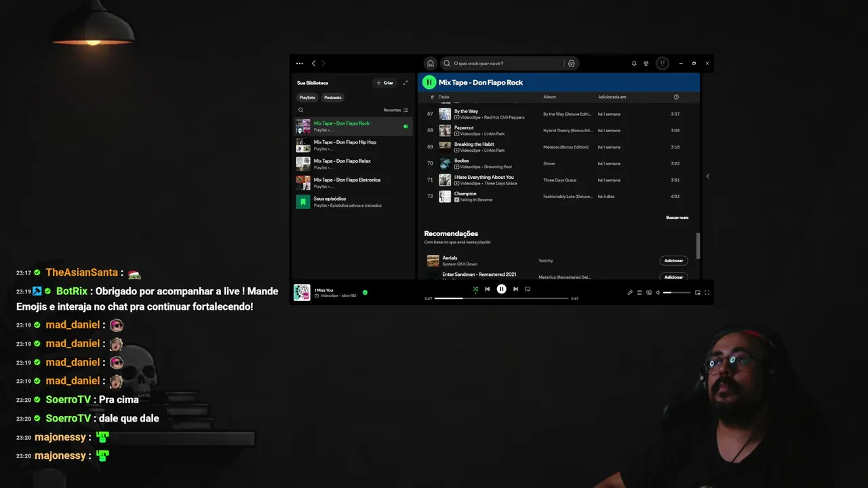Open the profile avatar menu
This screenshot has width=868, height=488.
(x=663, y=63)
